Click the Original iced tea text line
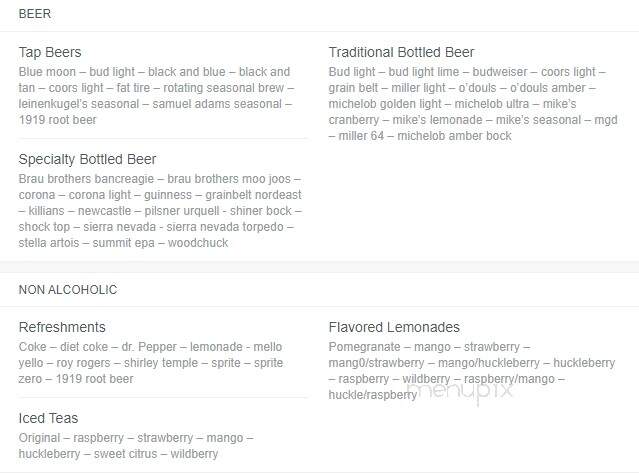The image size is (639, 473). 136,438
